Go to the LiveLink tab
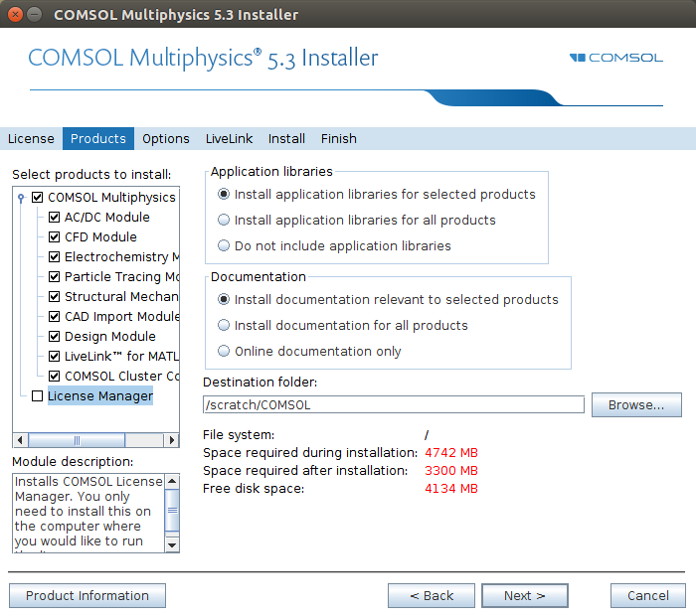This screenshot has width=696, height=616. [229, 139]
